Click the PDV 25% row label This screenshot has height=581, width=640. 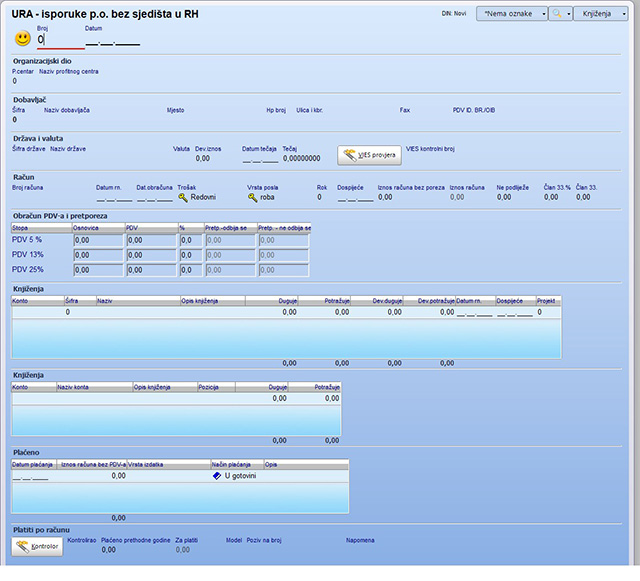(27, 269)
